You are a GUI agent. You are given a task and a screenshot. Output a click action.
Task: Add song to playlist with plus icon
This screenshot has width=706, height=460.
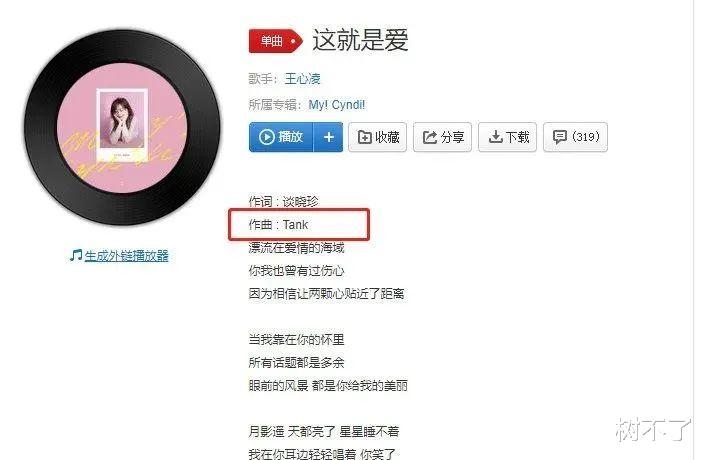[329, 137]
